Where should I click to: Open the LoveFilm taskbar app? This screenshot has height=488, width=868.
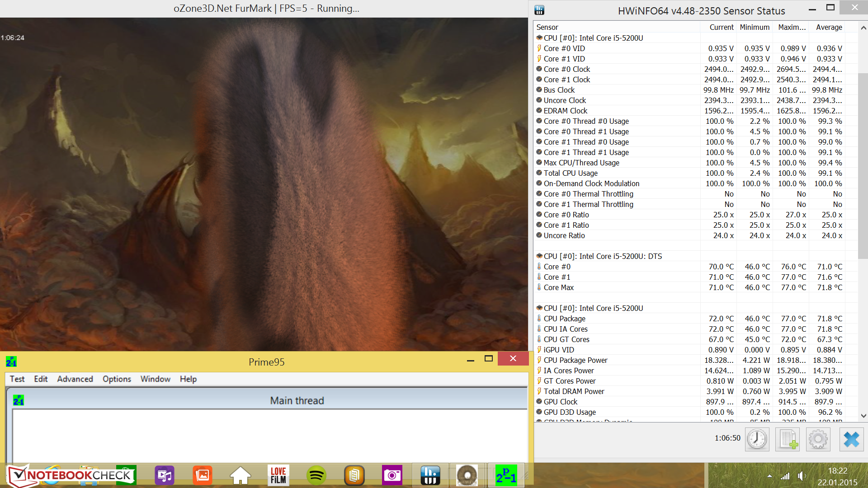click(x=278, y=475)
